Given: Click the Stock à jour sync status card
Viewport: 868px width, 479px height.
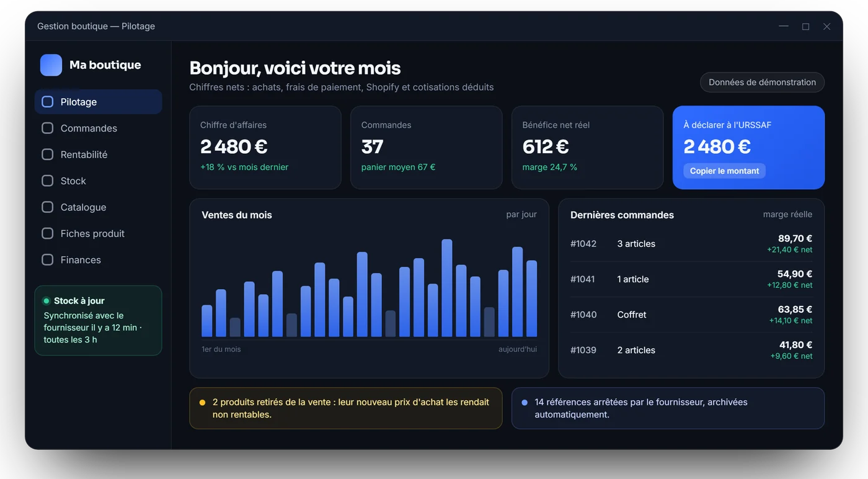Looking at the screenshot, I should 98,321.
